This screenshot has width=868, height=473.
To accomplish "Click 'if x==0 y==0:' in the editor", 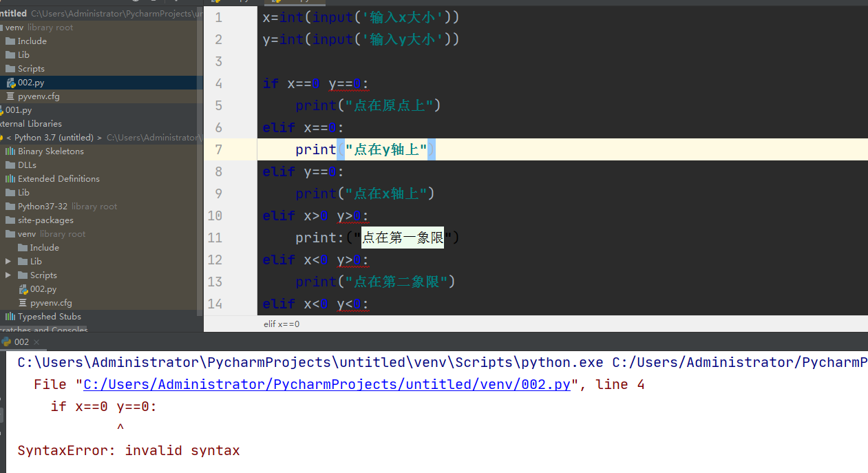I will (x=316, y=83).
